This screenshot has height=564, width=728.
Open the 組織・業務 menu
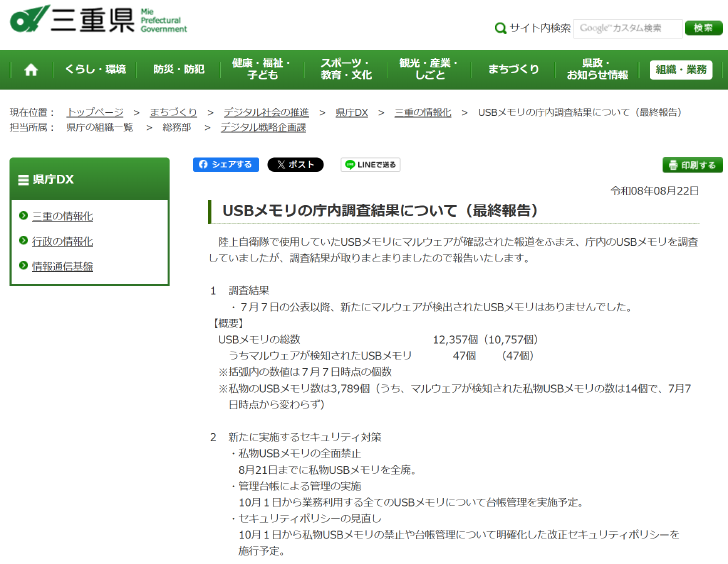click(x=681, y=70)
